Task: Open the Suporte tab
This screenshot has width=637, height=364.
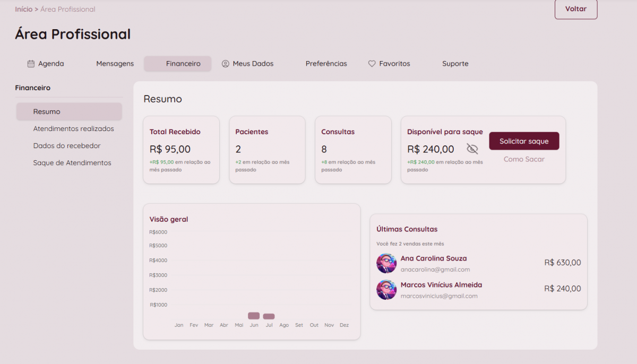Action: point(455,64)
